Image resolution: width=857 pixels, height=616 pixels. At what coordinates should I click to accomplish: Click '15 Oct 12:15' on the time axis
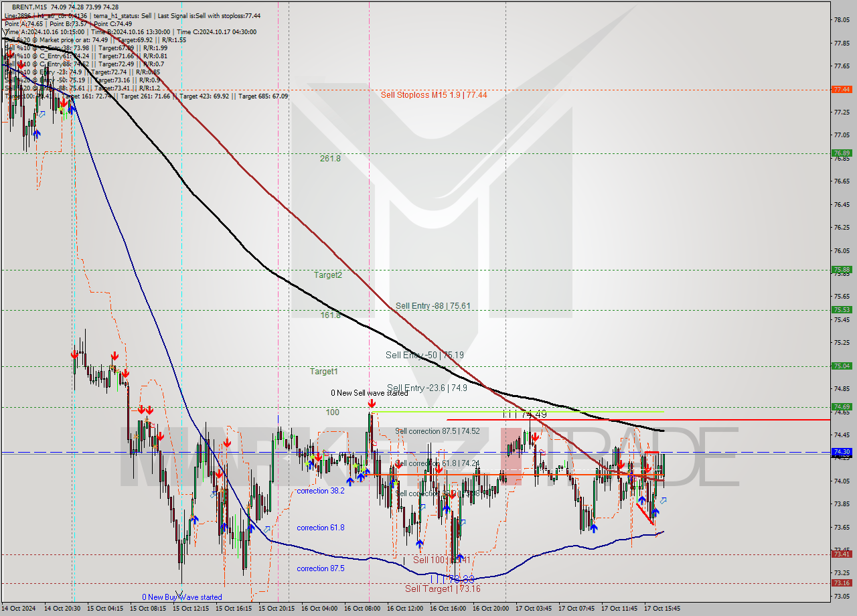click(191, 609)
